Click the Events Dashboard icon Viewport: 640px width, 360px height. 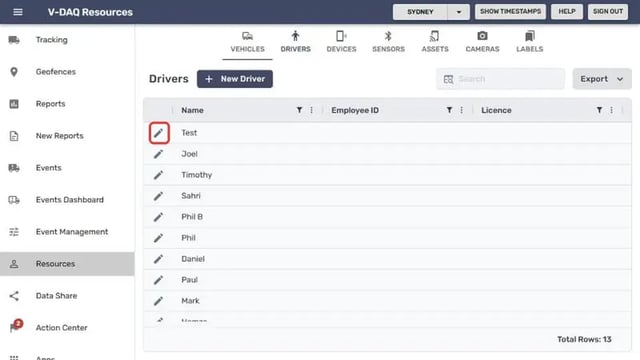coord(14,200)
